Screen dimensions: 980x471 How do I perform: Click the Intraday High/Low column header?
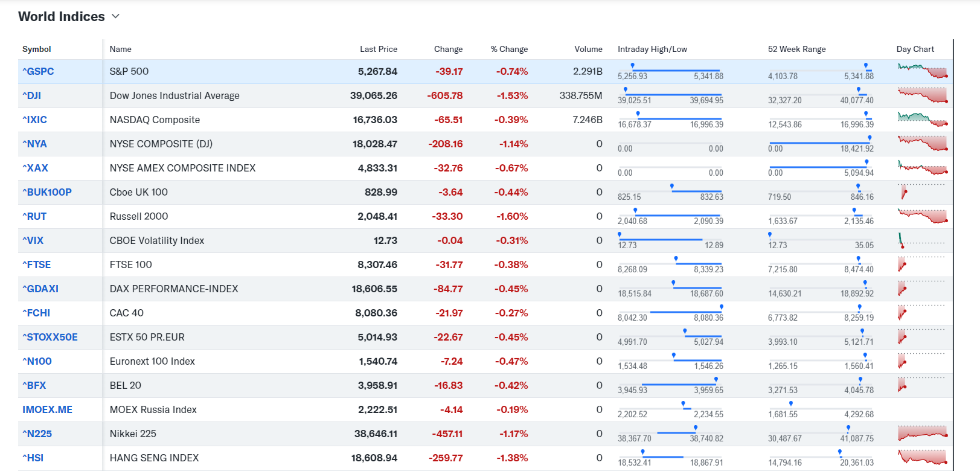click(652, 49)
